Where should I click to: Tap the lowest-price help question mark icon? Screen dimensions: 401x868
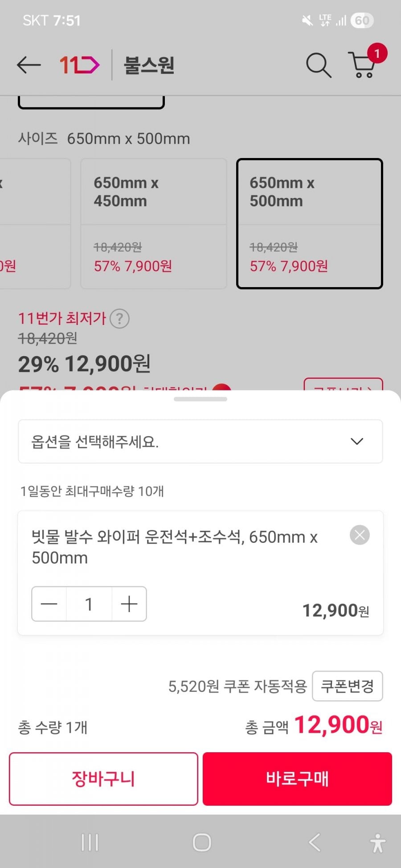[x=119, y=319]
